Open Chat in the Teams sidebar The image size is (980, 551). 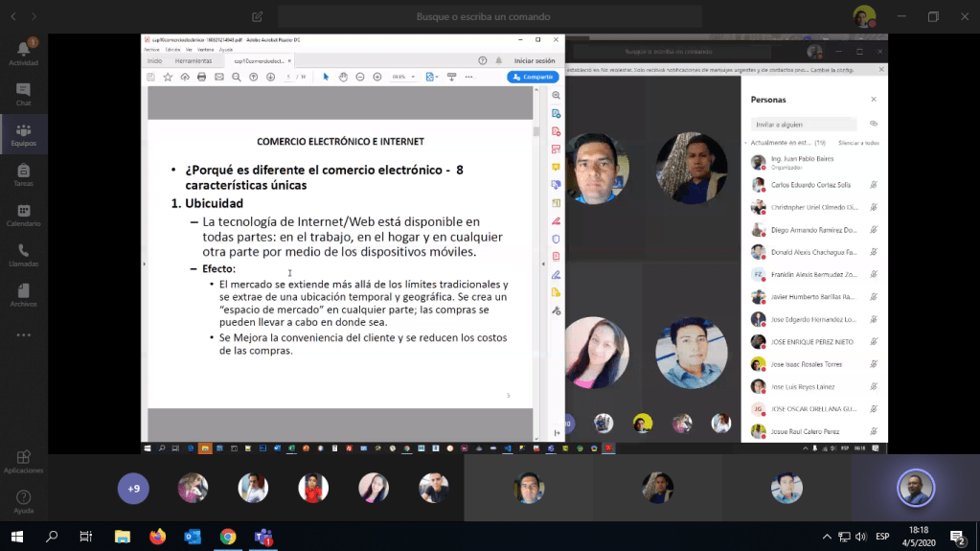[x=23, y=94]
